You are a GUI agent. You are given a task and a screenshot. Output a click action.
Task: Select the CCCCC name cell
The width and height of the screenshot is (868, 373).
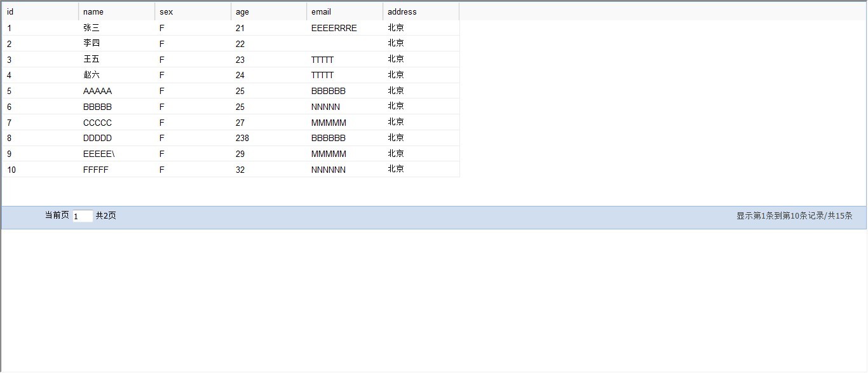pyautogui.click(x=97, y=123)
